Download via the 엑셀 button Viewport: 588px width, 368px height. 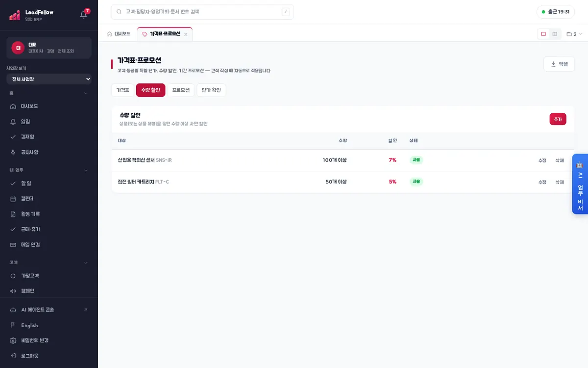pyautogui.click(x=559, y=64)
